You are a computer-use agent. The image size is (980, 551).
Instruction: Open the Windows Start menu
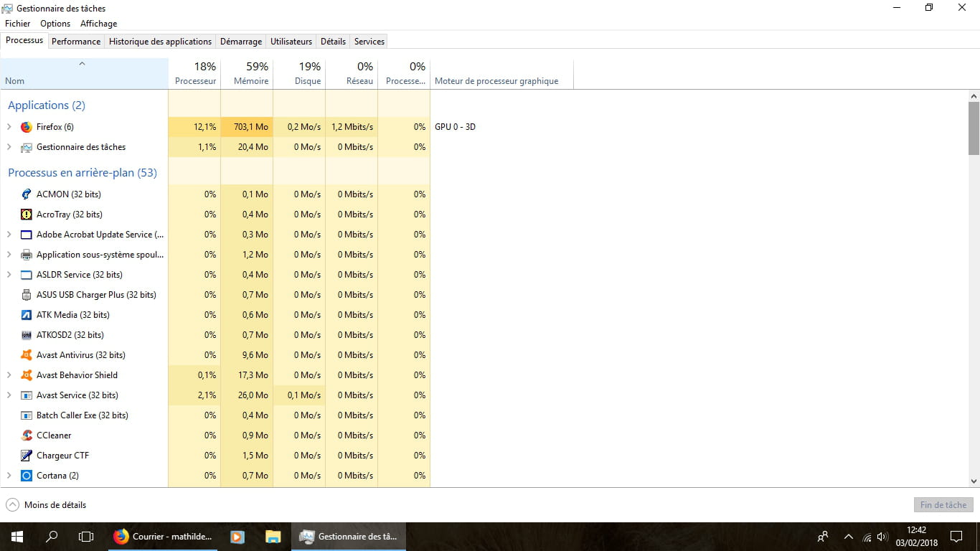tap(17, 537)
